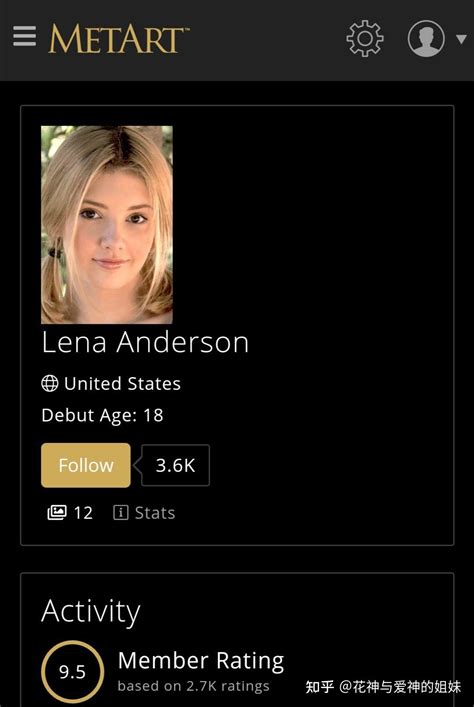This screenshot has height=707, width=474.
Task: Expand the dropdown arrow beside the avatar
Action: click(x=461, y=39)
